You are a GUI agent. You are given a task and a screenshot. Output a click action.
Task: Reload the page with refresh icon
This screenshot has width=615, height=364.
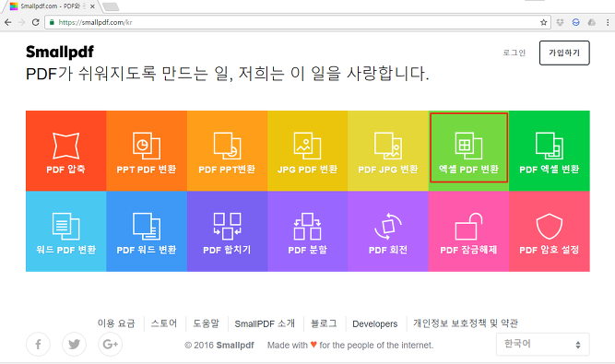click(36, 22)
